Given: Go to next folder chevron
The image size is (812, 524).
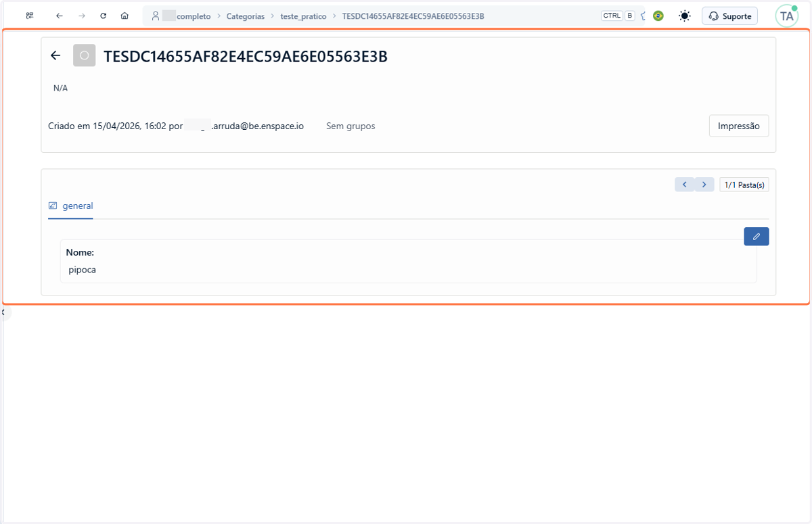Looking at the screenshot, I should coord(704,185).
